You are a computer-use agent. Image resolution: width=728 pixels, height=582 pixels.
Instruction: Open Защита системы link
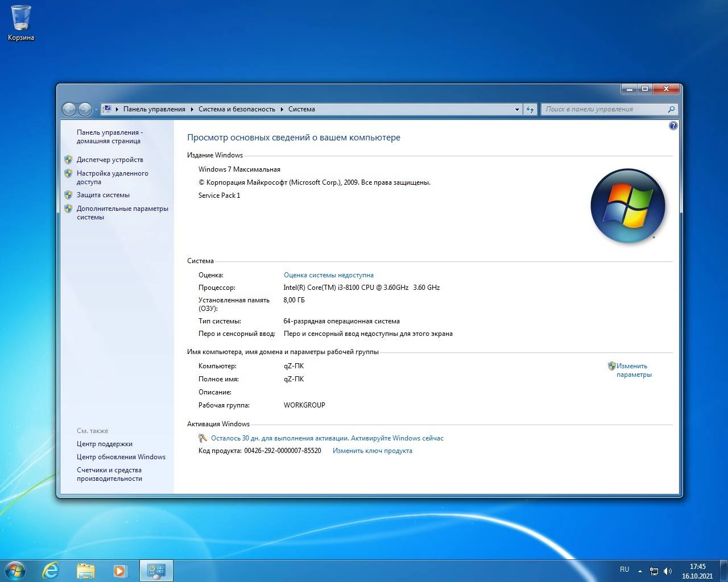(103, 195)
